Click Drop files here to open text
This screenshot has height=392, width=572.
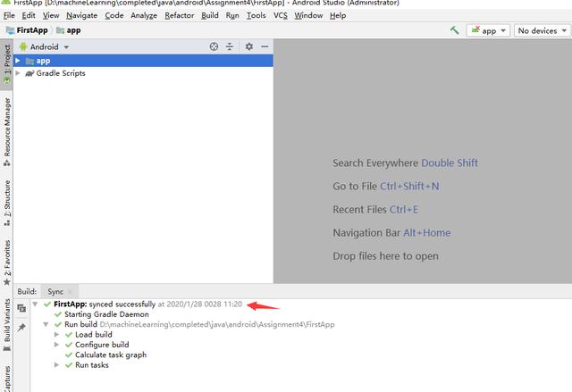tap(385, 256)
